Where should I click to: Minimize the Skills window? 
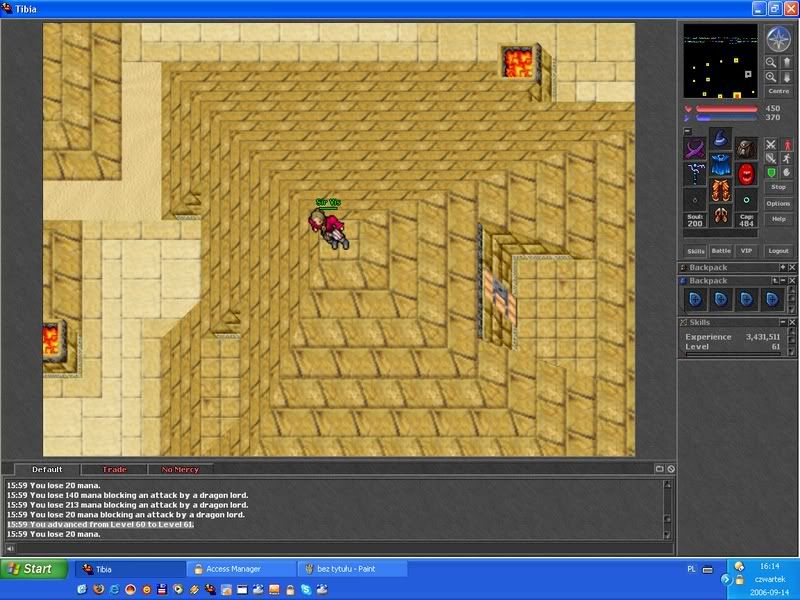pos(783,322)
